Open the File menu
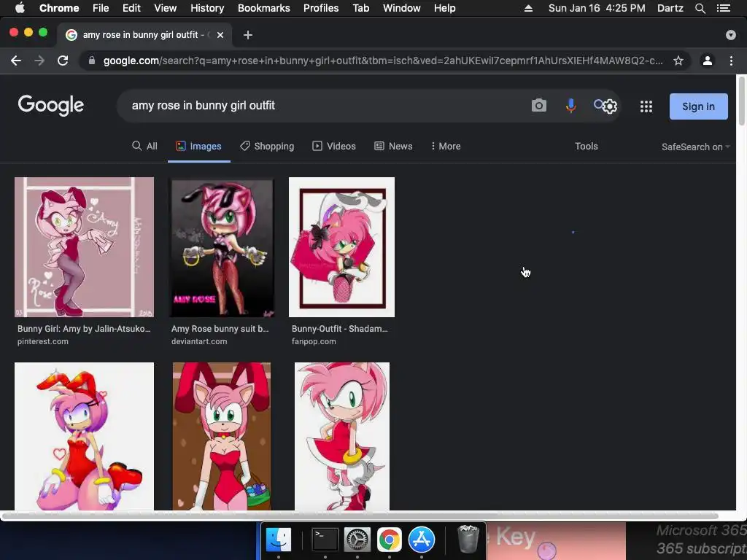 (x=101, y=8)
